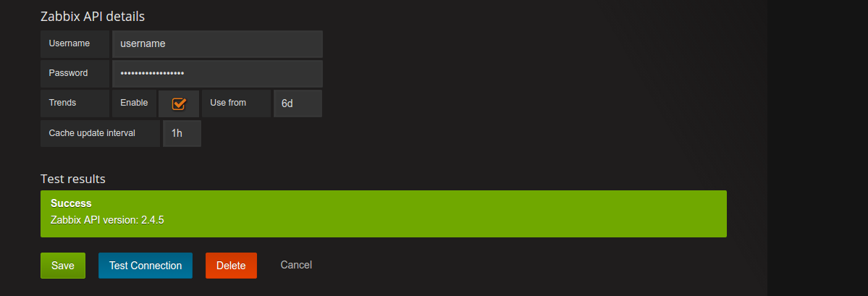Click the bold Success title text
The width and height of the screenshot is (868, 296).
(x=71, y=203)
